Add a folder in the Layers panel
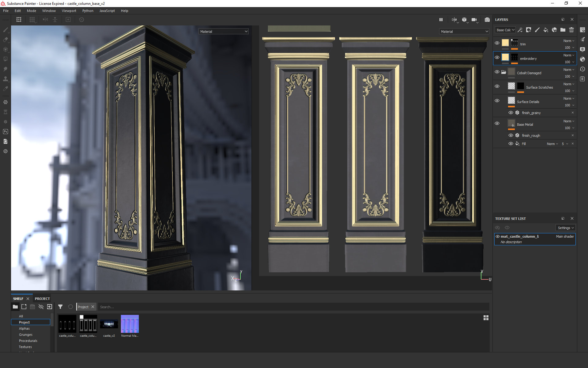 (x=563, y=30)
